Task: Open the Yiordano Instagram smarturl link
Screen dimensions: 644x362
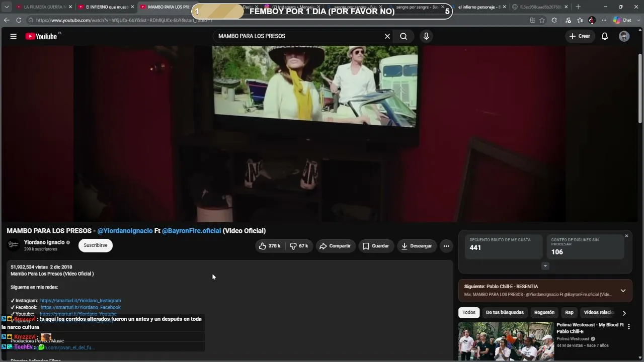Action: pos(80,301)
